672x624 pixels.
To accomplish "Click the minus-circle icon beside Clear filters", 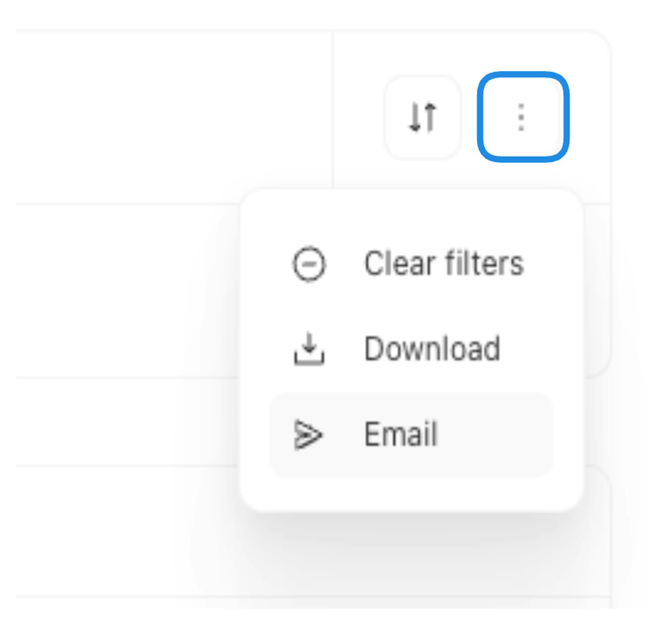I will coord(309,264).
